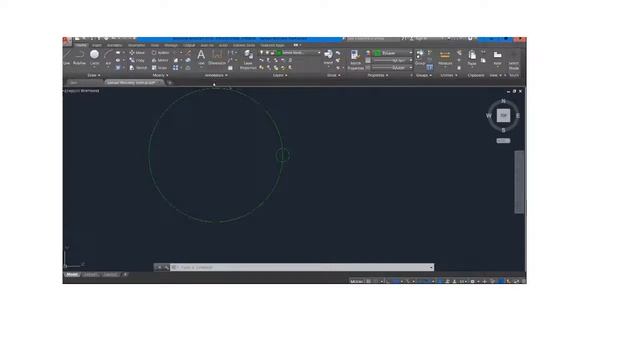The height and width of the screenshot is (360, 640).
Task: Switch to the Home ribbon tab
Action: click(x=81, y=45)
